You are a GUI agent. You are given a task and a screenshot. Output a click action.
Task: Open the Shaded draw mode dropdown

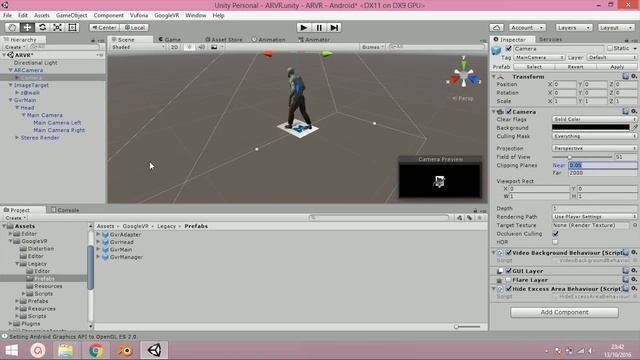[x=138, y=47]
